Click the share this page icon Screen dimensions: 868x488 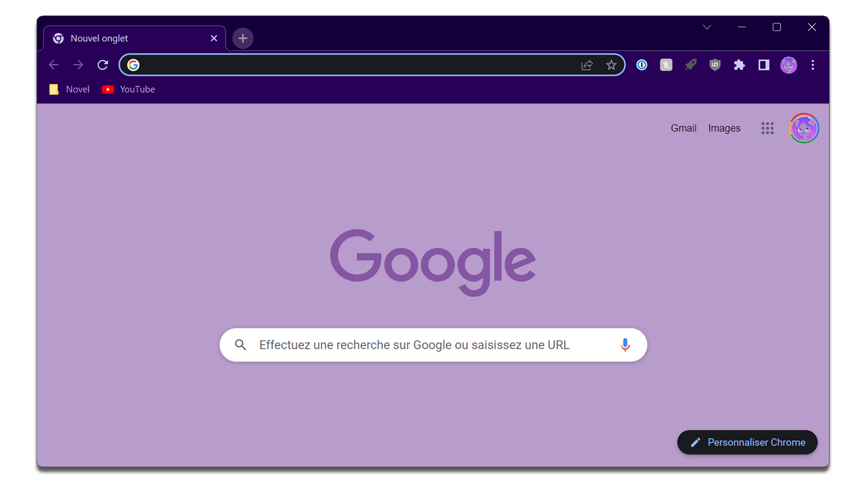587,65
